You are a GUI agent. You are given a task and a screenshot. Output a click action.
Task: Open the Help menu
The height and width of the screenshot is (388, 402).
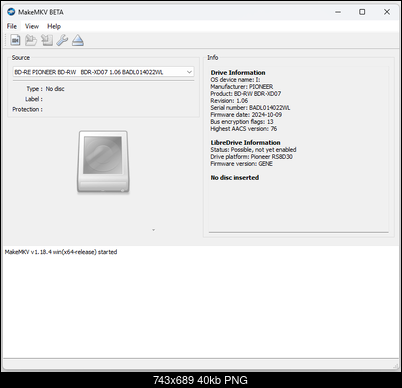(x=54, y=26)
